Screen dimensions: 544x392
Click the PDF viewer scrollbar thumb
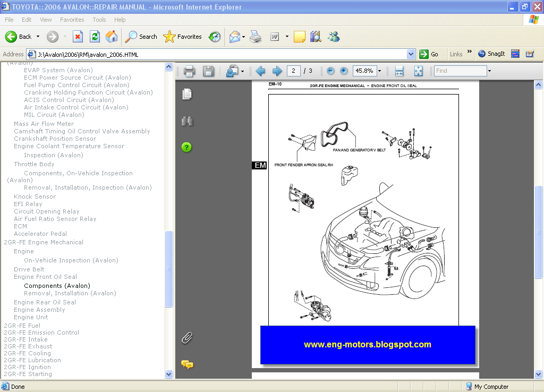(x=539, y=232)
